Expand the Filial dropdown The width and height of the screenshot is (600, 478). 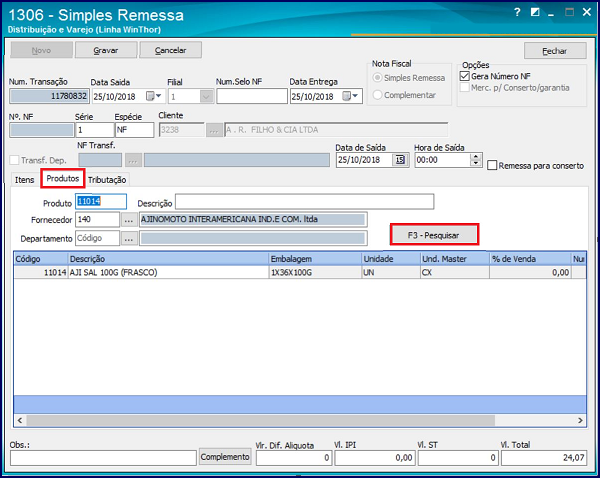click(207, 96)
